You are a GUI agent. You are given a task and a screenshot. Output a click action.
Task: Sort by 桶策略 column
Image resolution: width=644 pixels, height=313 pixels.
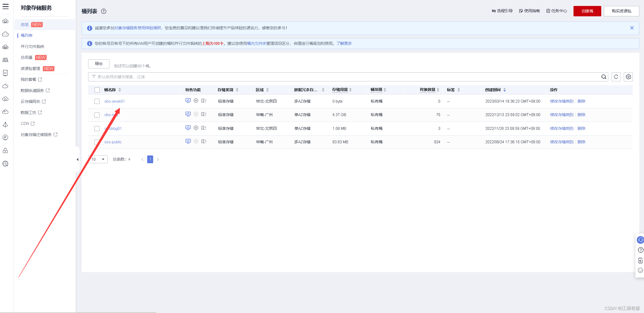tap(385, 90)
